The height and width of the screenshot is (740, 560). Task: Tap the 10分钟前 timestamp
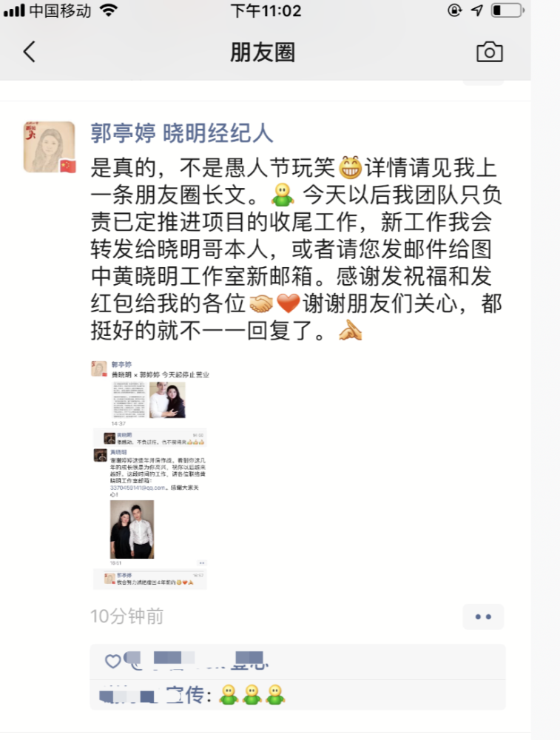point(127,616)
